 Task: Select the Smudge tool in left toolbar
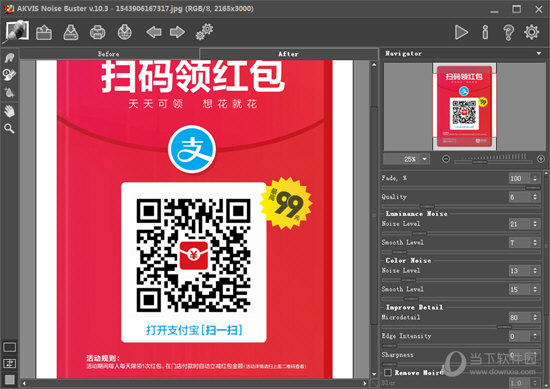[x=9, y=58]
